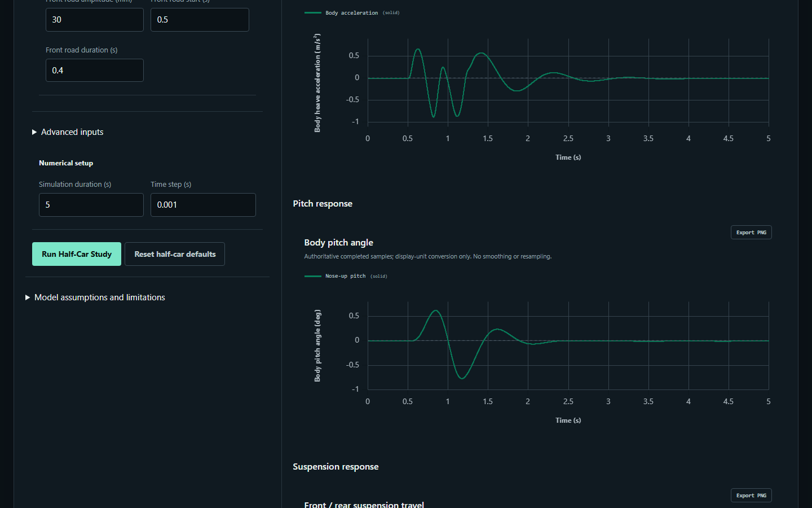Screen dimensions: 812x508
Task: Toggle the Nose-up pitch legend entry
Action: tap(346, 276)
